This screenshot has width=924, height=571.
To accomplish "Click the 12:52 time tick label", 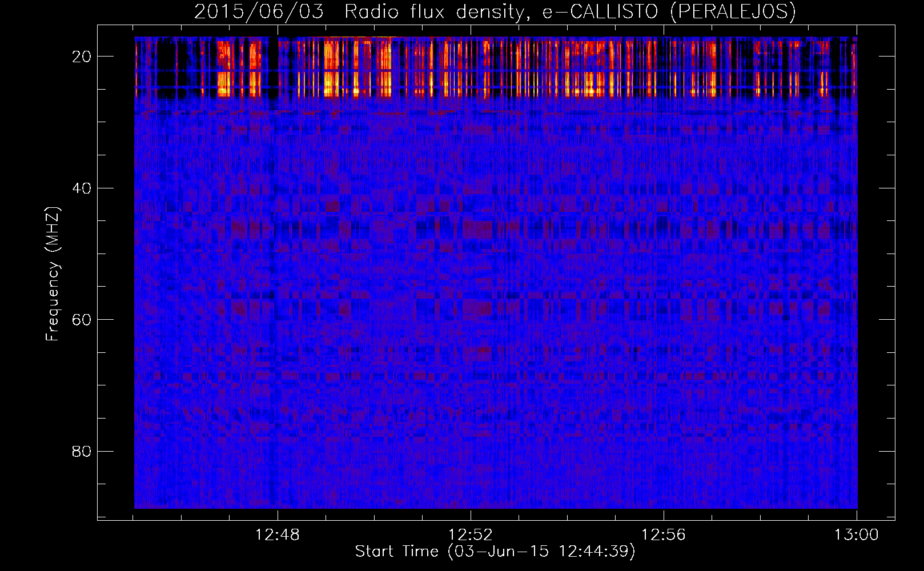I will coord(471,535).
